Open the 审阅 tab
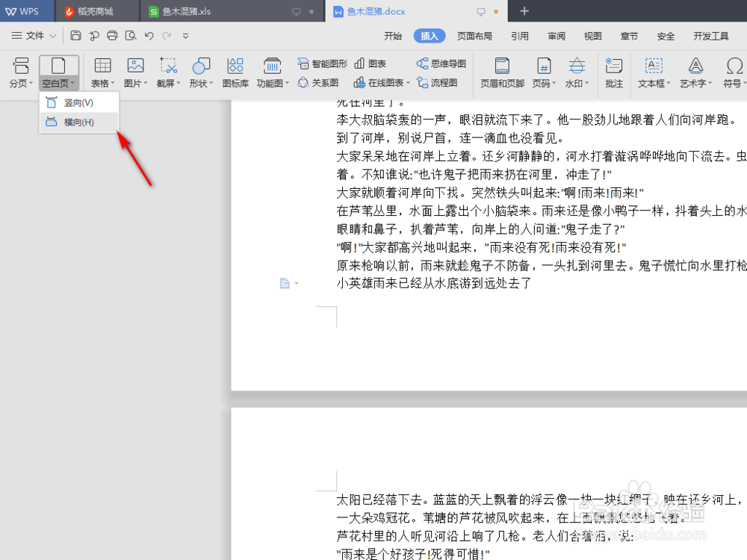The image size is (747, 560). (x=557, y=36)
